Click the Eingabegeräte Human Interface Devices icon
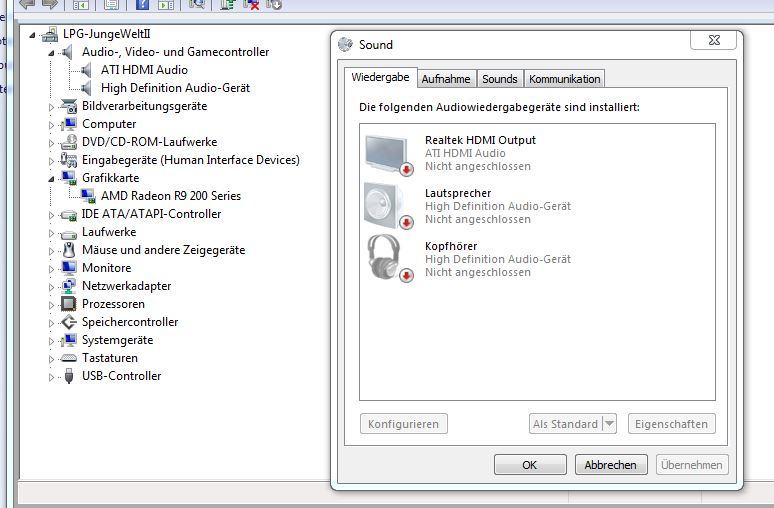The width and height of the screenshot is (774, 508). pos(69,160)
